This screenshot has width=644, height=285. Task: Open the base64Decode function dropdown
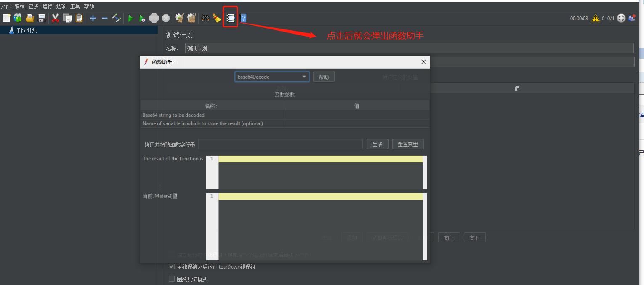(272, 77)
